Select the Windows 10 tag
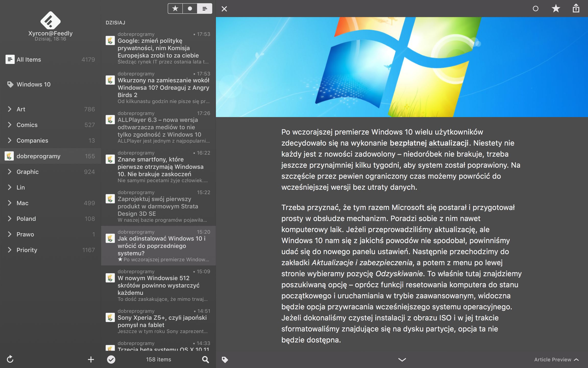This screenshot has height=368, width=588. tap(33, 84)
